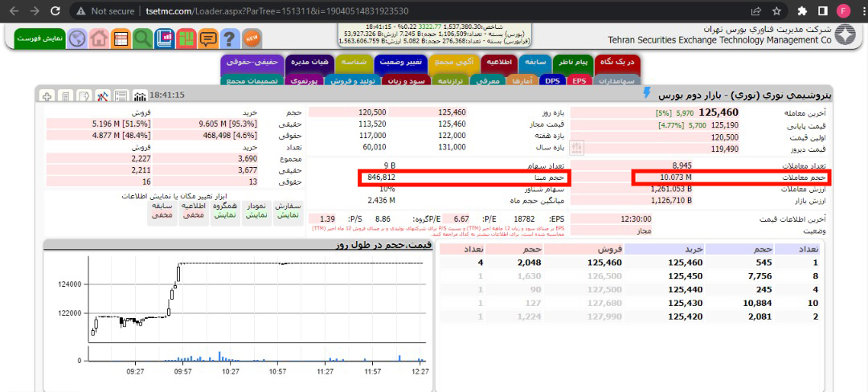The height and width of the screenshot is (392, 868).
Task: Select the سهامداران shareholders tab
Action: point(617,80)
